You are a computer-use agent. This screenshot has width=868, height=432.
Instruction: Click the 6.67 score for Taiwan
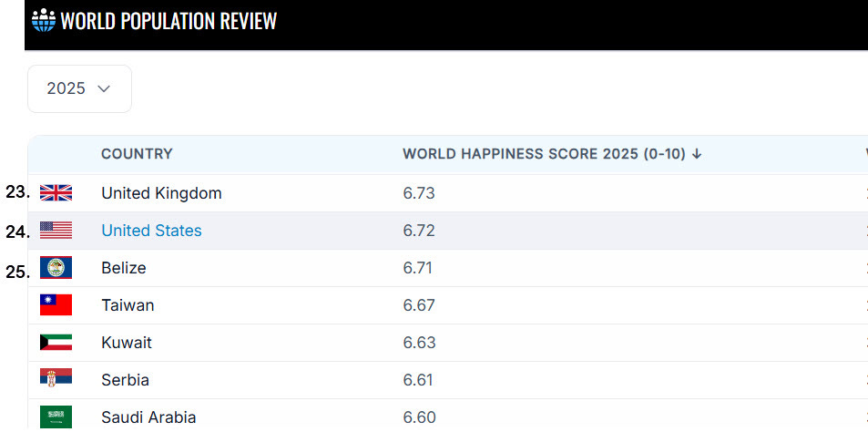click(419, 305)
